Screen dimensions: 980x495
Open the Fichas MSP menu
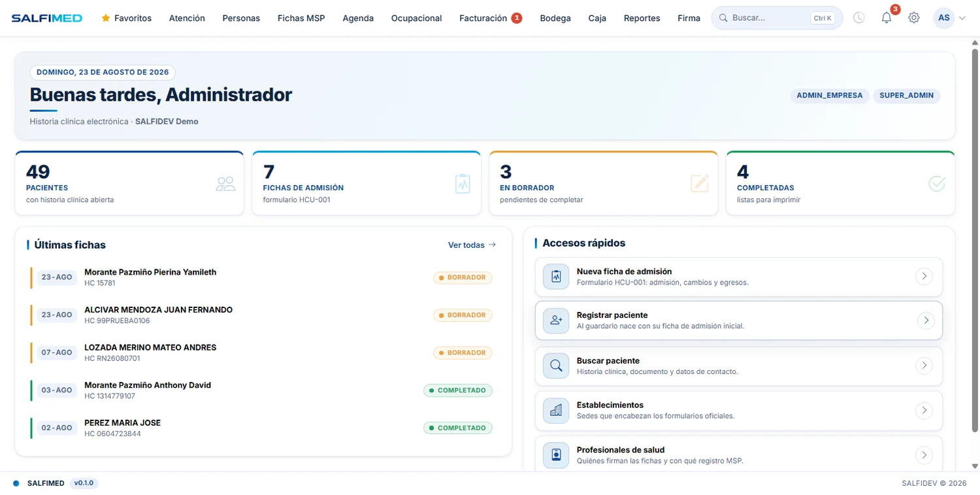coord(301,18)
